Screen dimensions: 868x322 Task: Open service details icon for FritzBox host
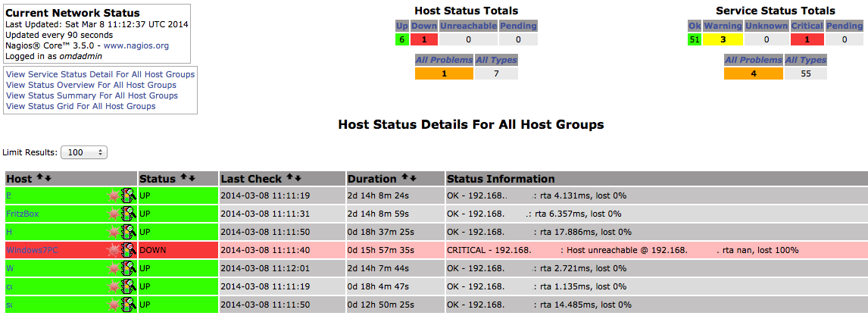[130, 214]
